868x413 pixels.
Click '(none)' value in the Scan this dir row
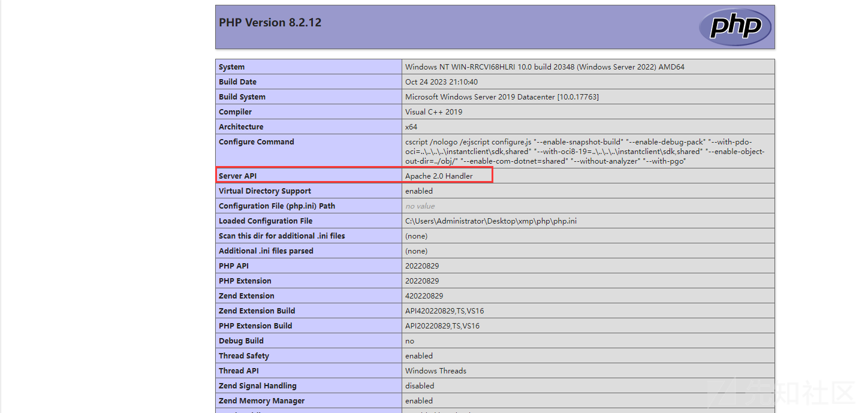point(417,236)
